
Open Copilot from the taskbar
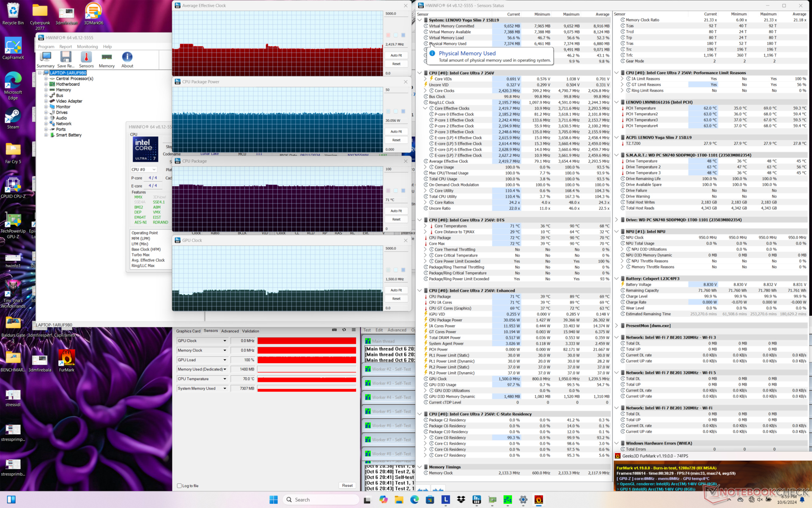coord(384,500)
